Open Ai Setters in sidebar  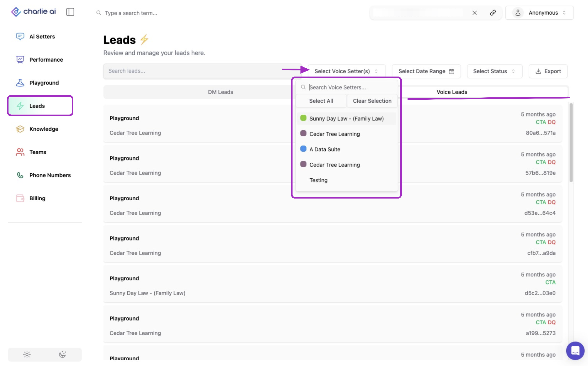pyautogui.click(x=42, y=36)
